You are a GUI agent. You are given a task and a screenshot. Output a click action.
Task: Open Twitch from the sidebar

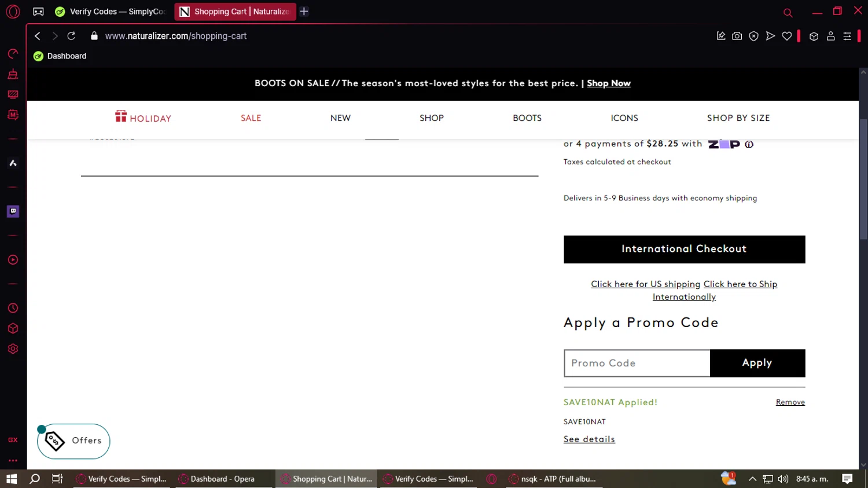(x=13, y=211)
